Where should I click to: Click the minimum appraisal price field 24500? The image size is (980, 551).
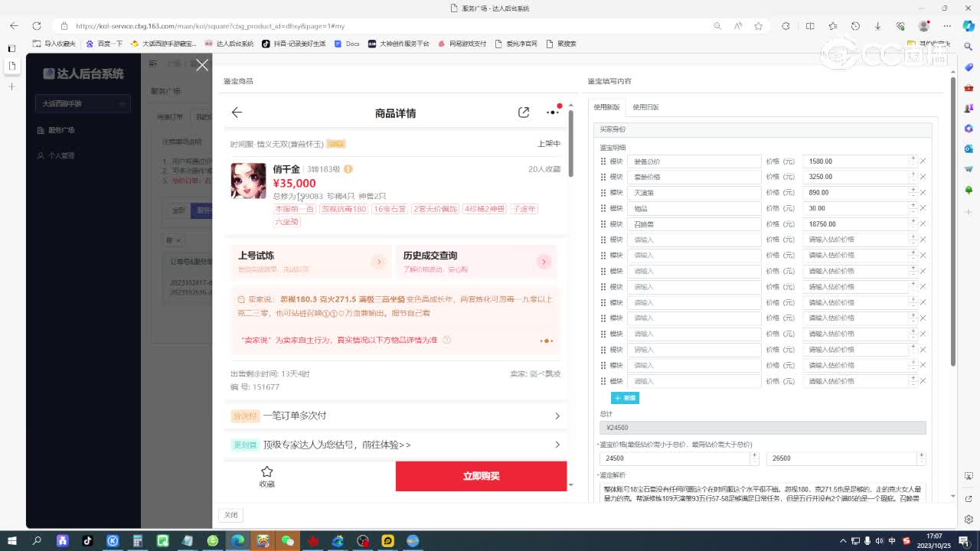pos(675,458)
